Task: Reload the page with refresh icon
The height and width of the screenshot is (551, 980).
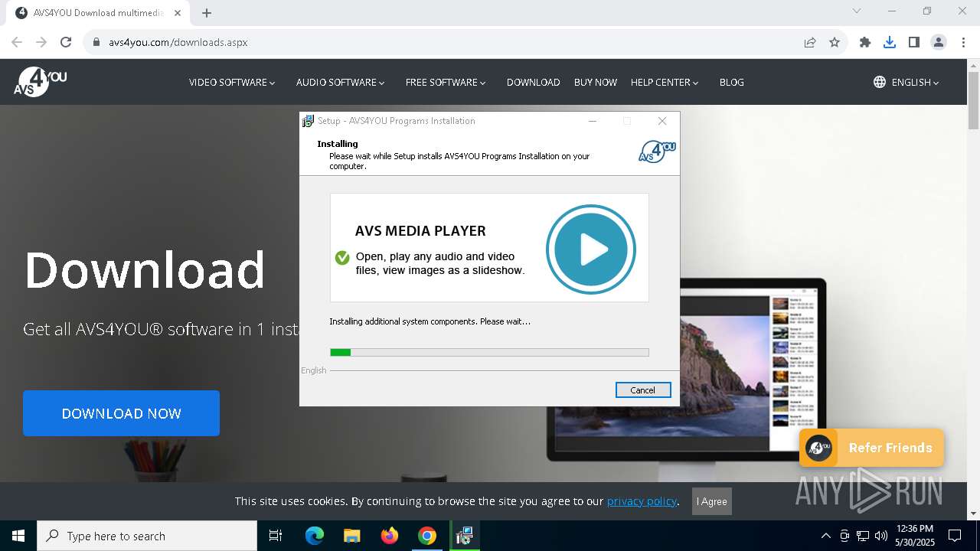Action: click(66, 42)
